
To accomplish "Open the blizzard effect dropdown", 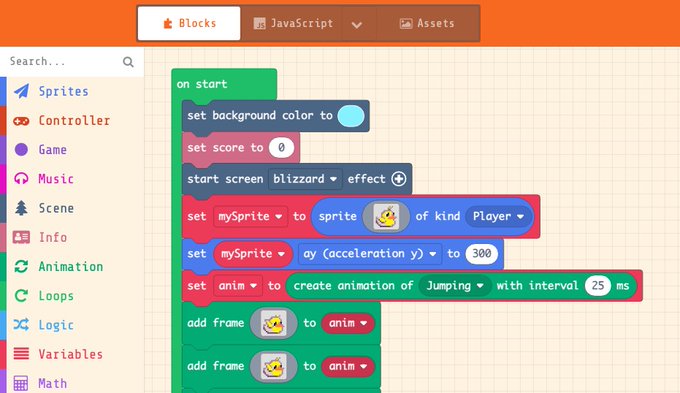I will [x=305, y=179].
